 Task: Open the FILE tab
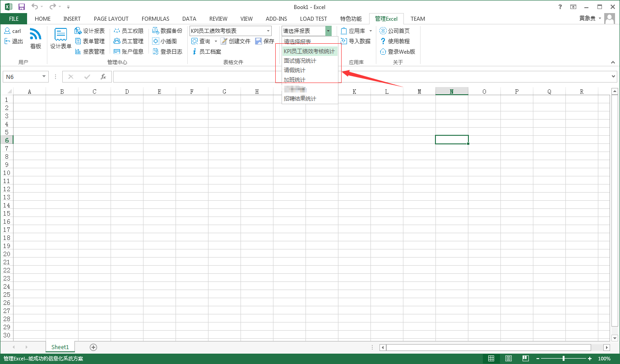pos(14,19)
